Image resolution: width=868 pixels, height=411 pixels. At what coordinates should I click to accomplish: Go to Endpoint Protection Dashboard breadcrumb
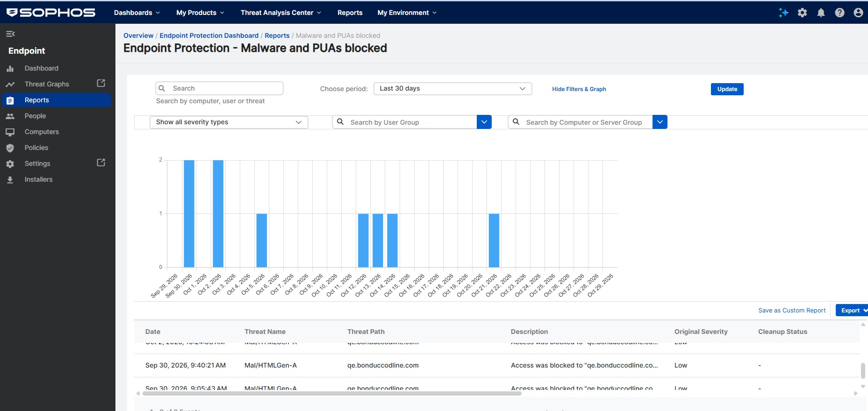pyautogui.click(x=209, y=35)
